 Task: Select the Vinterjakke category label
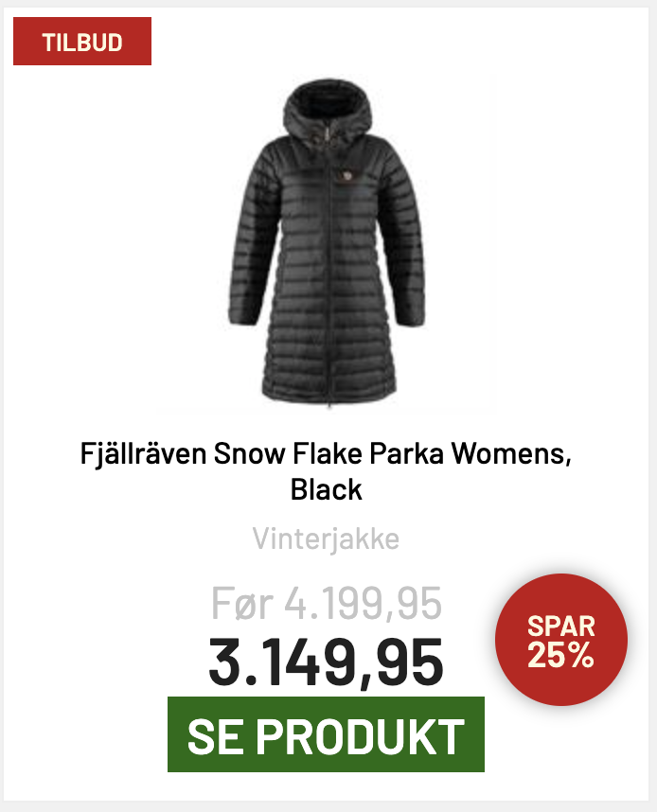tap(326, 538)
